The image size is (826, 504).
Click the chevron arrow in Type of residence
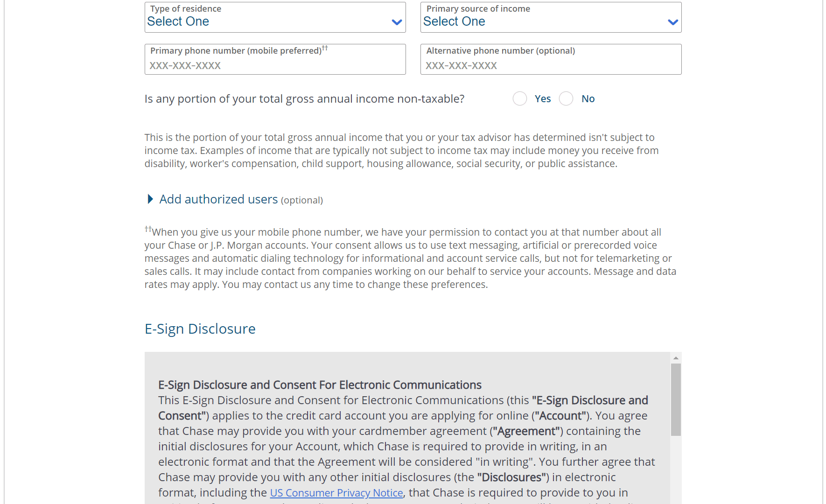pyautogui.click(x=397, y=22)
